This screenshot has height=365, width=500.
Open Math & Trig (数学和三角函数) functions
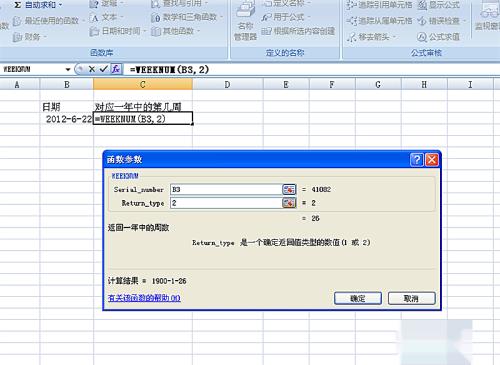pyautogui.click(x=186, y=17)
